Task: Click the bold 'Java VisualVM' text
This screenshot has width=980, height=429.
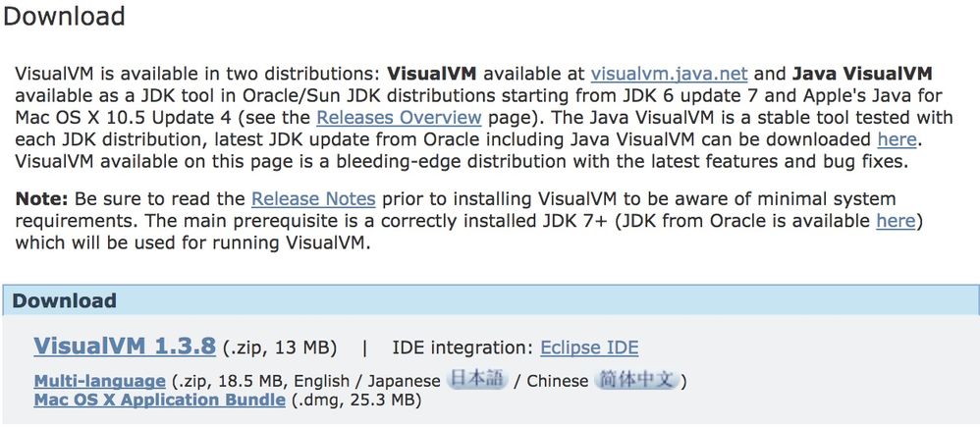Action: 861,74
